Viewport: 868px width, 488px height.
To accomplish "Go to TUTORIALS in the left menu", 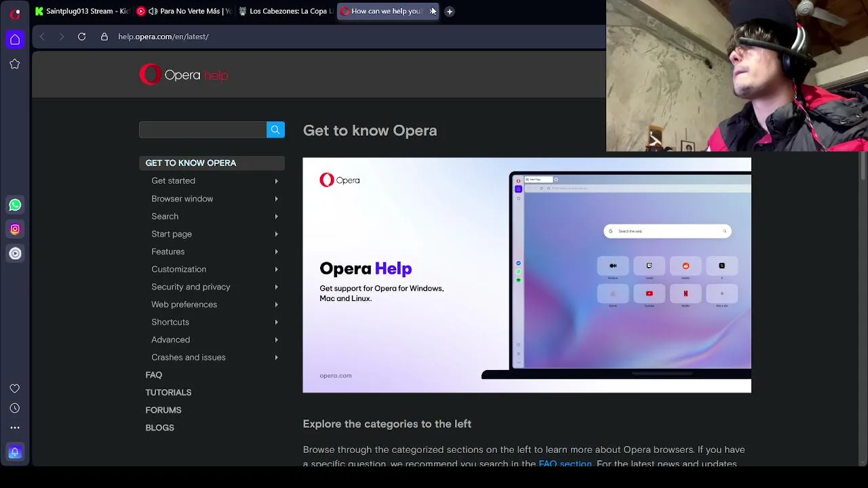I will pos(168,392).
